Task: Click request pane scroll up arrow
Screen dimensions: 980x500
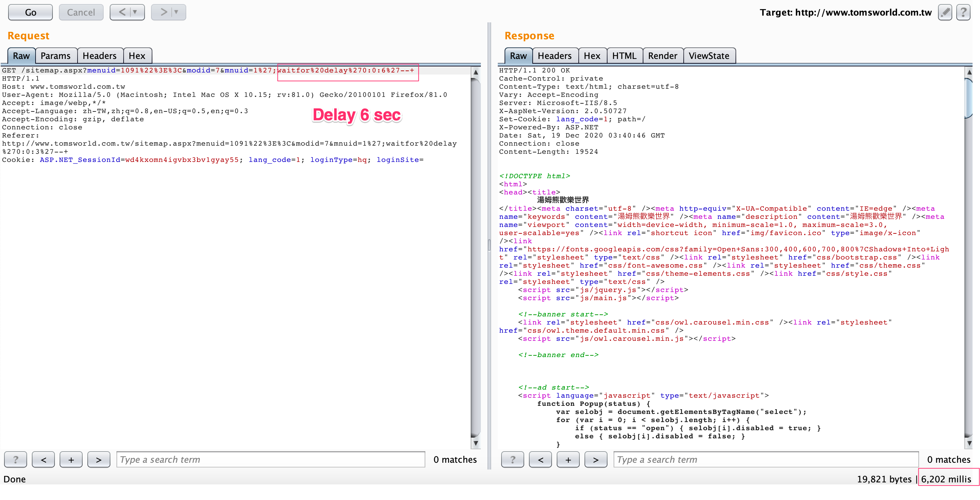Action: coord(475,72)
